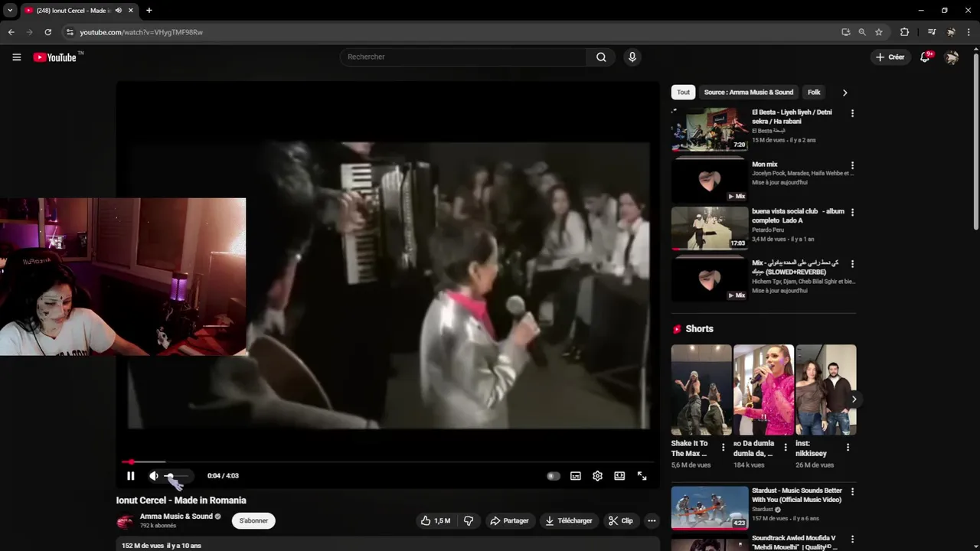Viewport: 980px width, 551px height.
Task: Open browser extensions puzzle icon
Action: pos(904,32)
